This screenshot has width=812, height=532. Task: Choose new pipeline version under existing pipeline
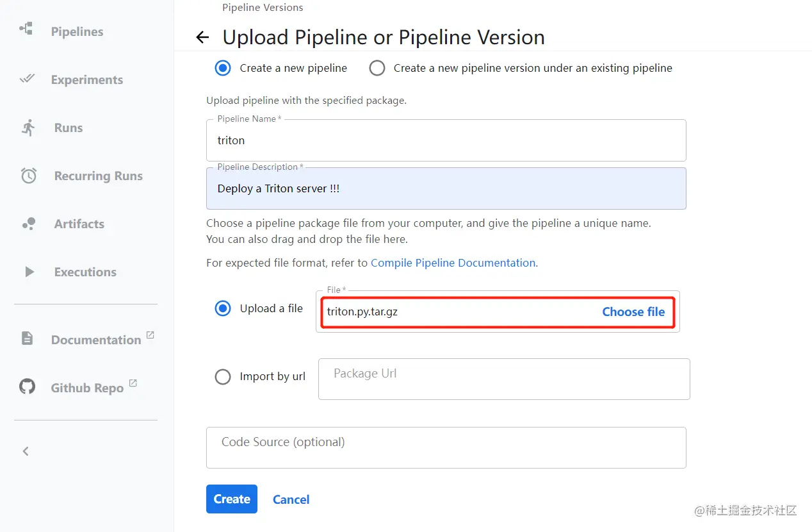pyautogui.click(x=377, y=68)
